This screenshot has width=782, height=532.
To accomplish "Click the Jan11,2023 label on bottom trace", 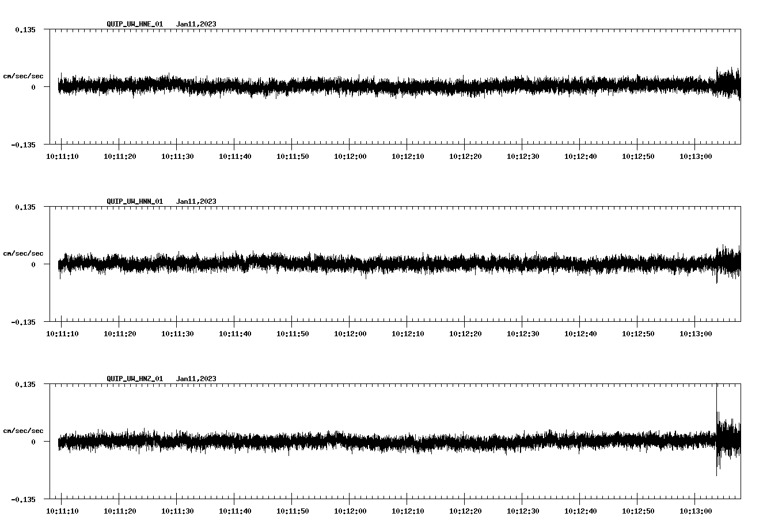I will coord(196,378).
